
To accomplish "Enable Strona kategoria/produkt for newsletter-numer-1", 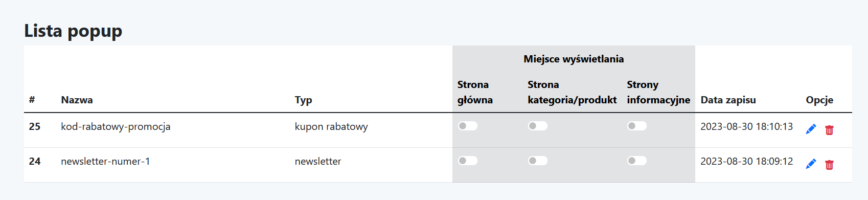I will coord(538,161).
